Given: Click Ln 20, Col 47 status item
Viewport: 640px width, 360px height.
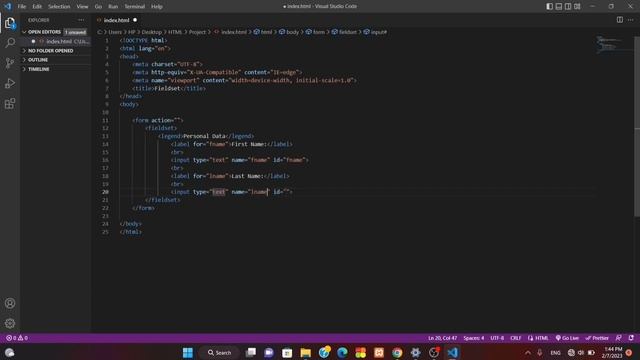Looking at the screenshot, I should tap(442, 338).
